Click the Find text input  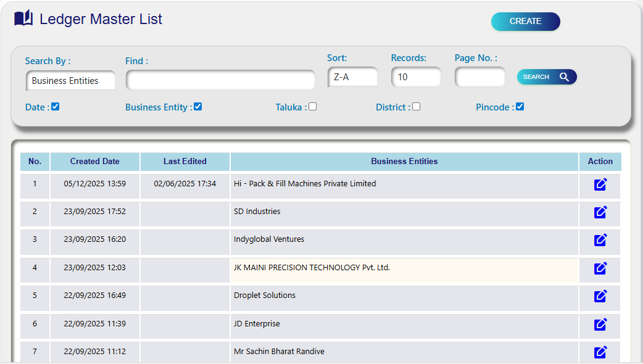[220, 80]
